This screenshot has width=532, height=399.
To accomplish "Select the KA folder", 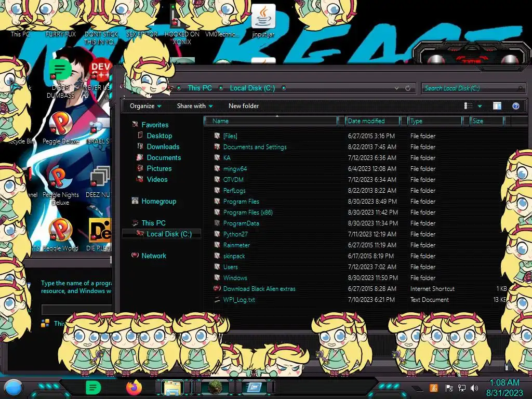I will click(x=227, y=158).
